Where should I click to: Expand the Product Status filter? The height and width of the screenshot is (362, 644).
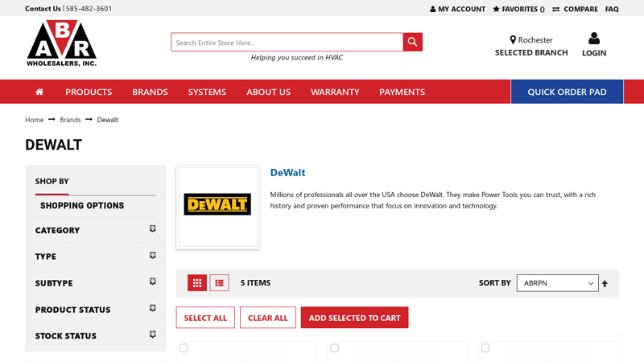[x=95, y=310]
